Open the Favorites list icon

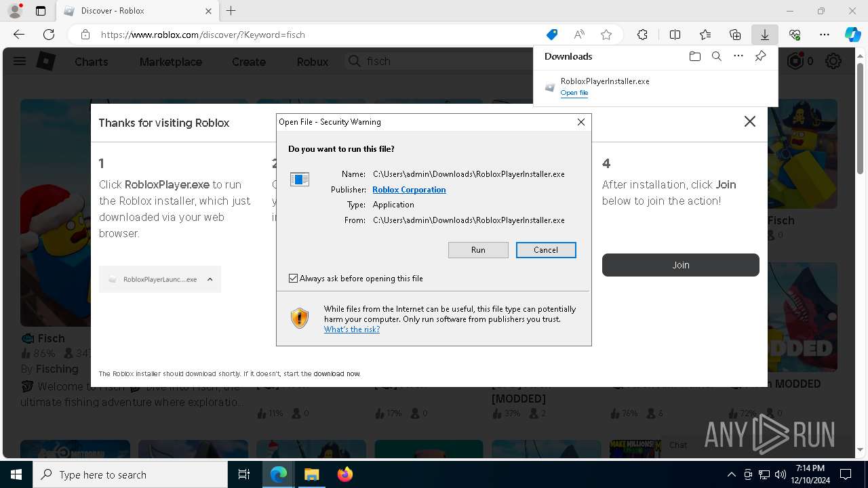[x=705, y=35]
